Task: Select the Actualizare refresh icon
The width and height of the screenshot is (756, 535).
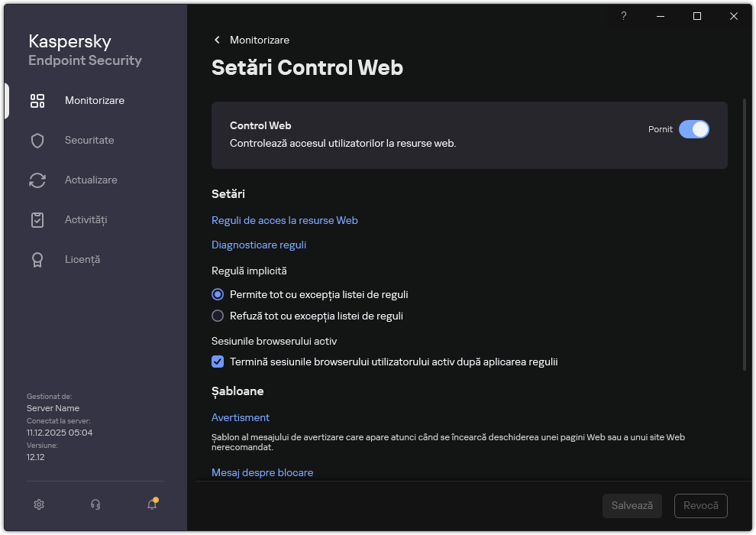Action: pos(37,180)
